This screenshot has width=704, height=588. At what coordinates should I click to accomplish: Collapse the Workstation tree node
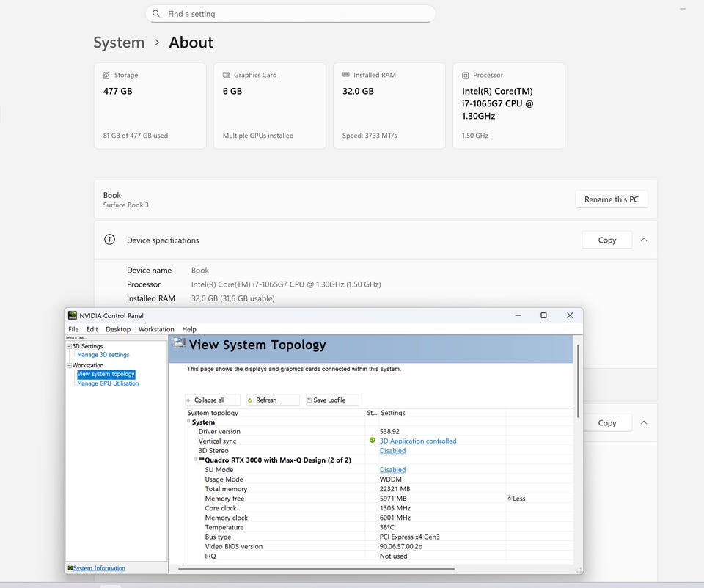point(69,365)
